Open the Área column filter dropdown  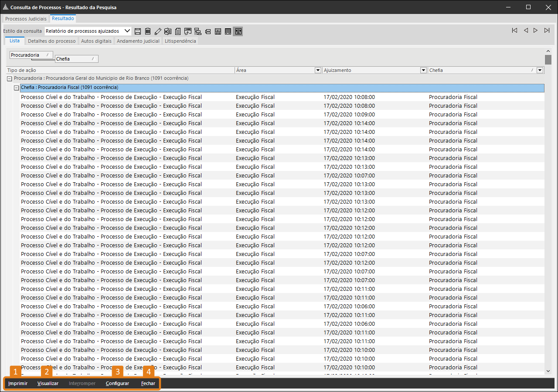pos(317,70)
